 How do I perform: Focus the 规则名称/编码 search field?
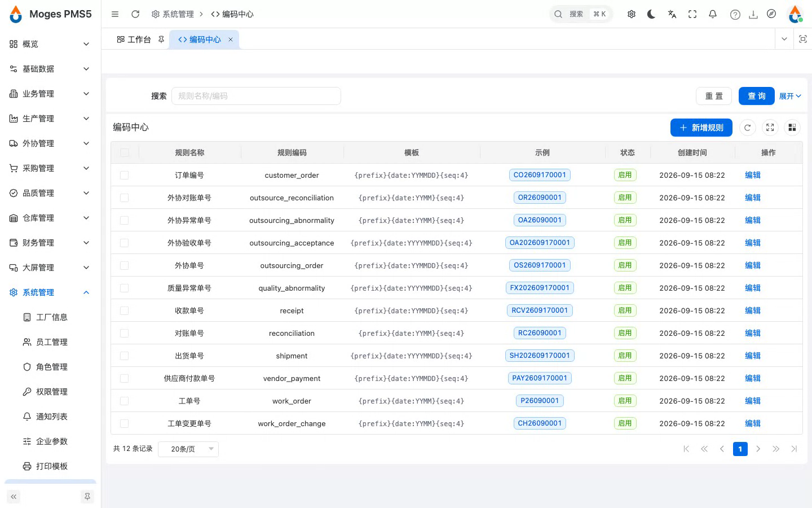tap(256, 96)
